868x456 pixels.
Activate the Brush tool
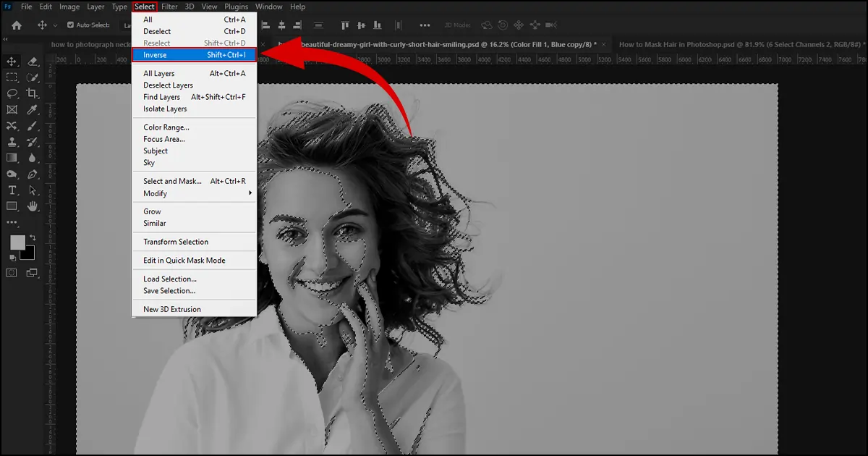[33, 126]
